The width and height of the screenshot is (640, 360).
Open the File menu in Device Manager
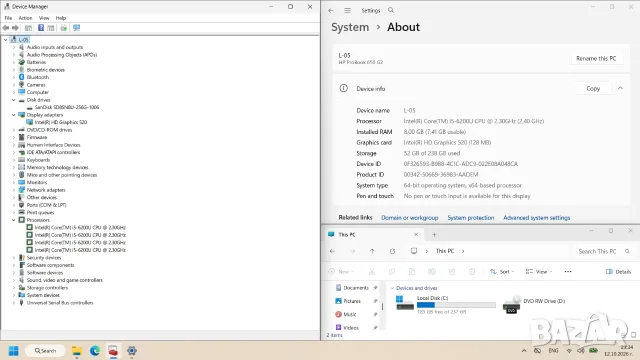8,18
